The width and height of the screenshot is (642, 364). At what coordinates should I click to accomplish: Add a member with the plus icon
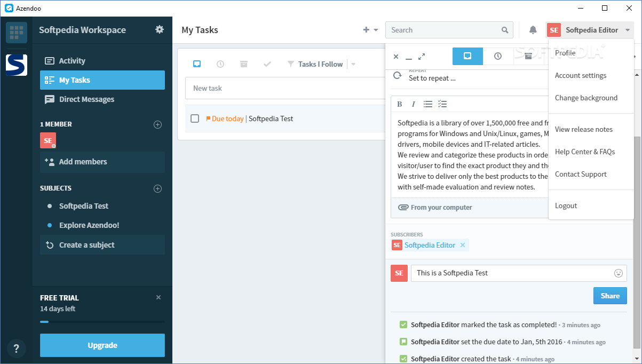(157, 124)
